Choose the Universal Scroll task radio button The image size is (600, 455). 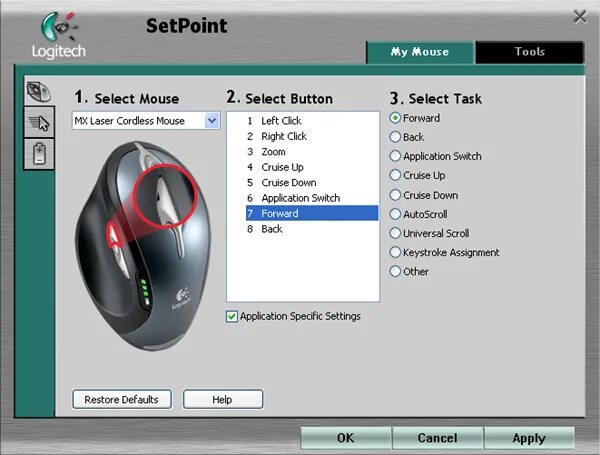coord(395,233)
